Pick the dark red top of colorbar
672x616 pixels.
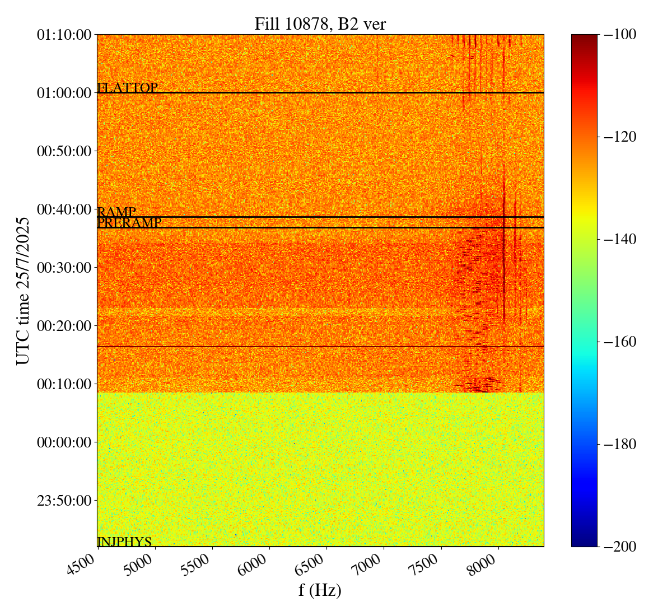[x=584, y=38]
